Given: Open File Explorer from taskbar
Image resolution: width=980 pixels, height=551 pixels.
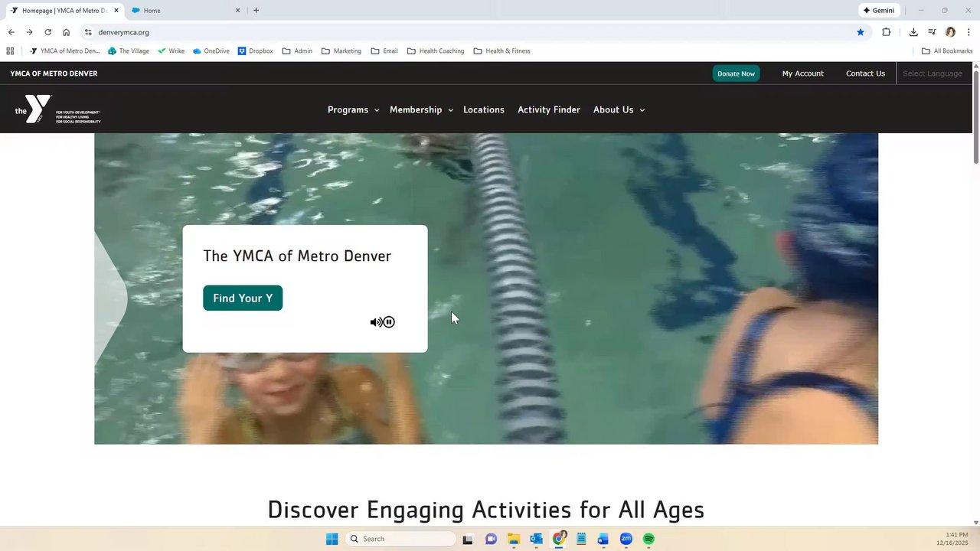Looking at the screenshot, I should click(514, 539).
